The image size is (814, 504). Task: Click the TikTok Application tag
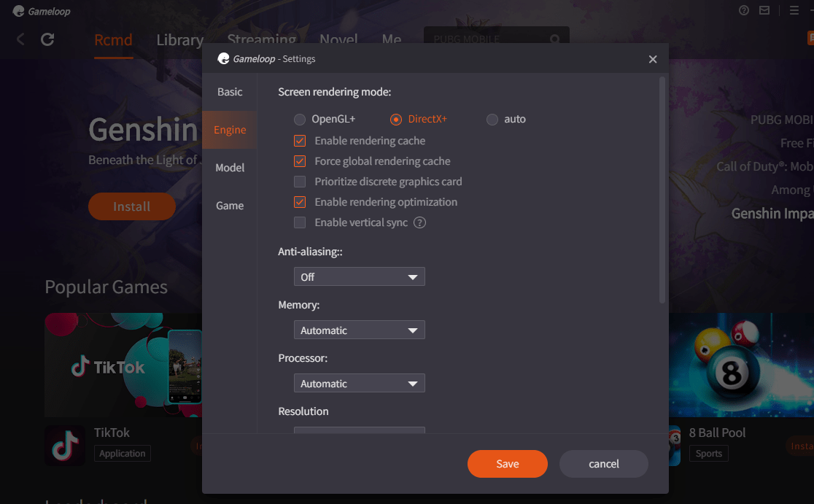[123, 453]
